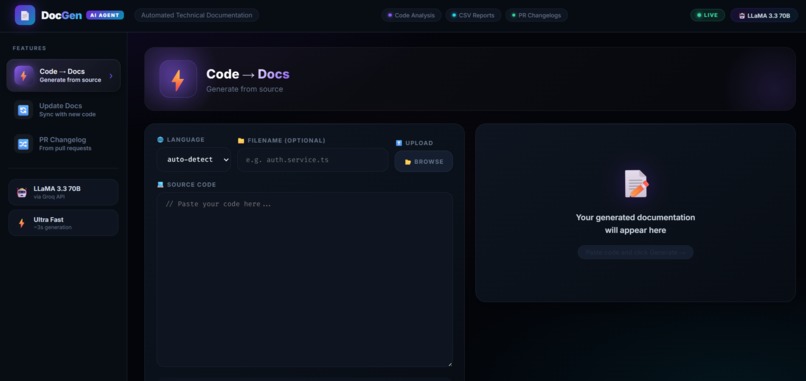Select PR Changelog in sidebar

point(63,143)
